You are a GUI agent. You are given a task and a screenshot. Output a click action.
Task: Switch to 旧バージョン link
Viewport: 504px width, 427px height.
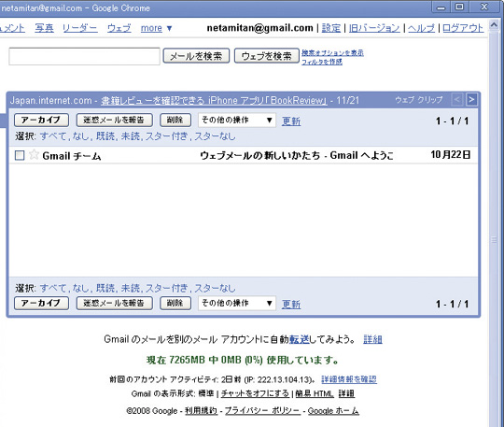tap(374, 28)
